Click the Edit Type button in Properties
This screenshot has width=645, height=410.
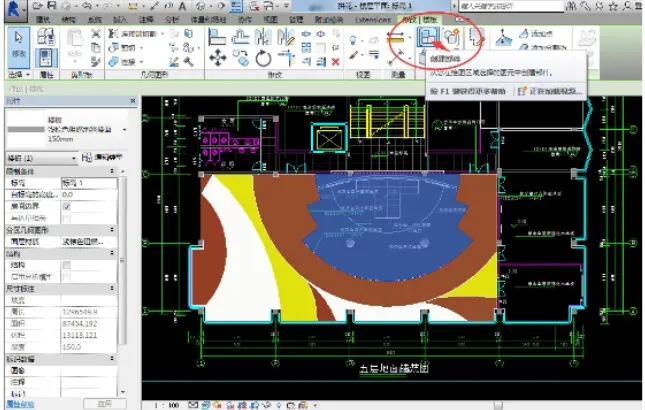pos(102,158)
